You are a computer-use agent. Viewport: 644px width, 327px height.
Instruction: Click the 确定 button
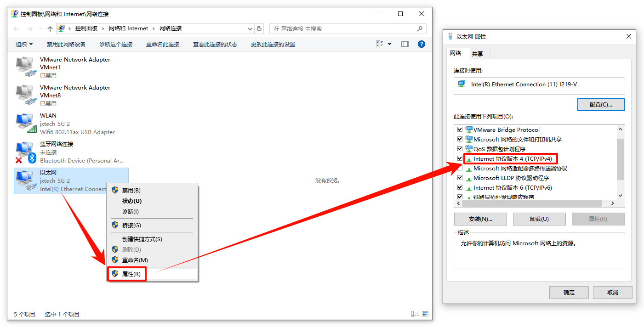(569, 292)
